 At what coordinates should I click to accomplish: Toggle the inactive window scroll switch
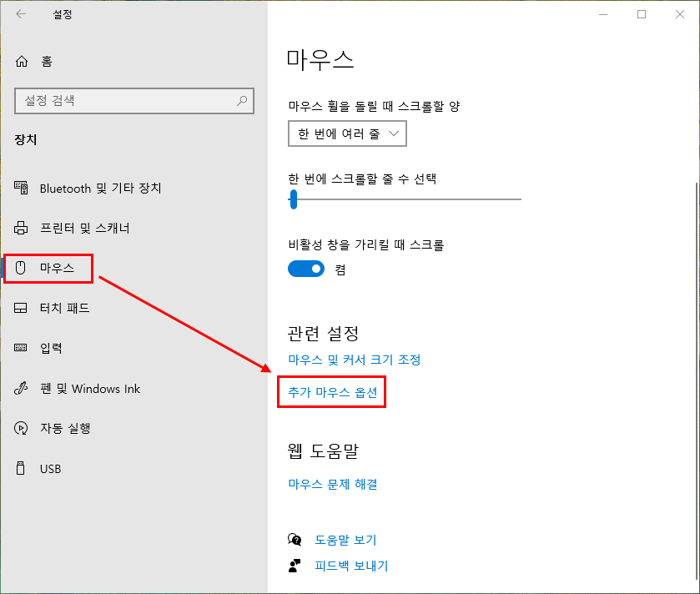coord(306,269)
